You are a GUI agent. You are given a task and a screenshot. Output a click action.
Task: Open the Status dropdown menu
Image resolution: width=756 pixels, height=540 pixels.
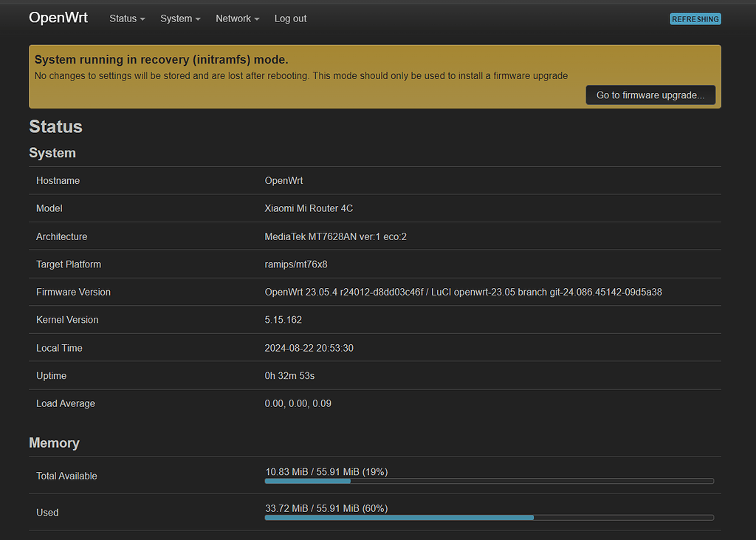point(126,18)
